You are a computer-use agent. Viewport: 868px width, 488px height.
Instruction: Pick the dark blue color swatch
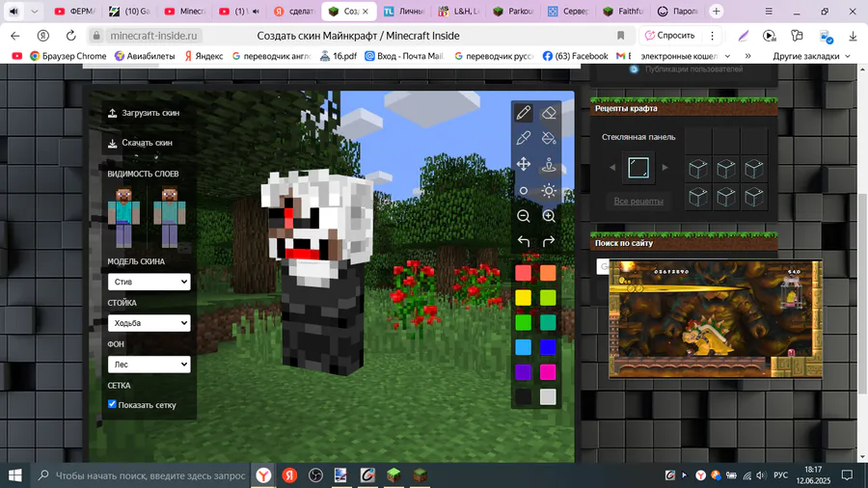(548, 347)
